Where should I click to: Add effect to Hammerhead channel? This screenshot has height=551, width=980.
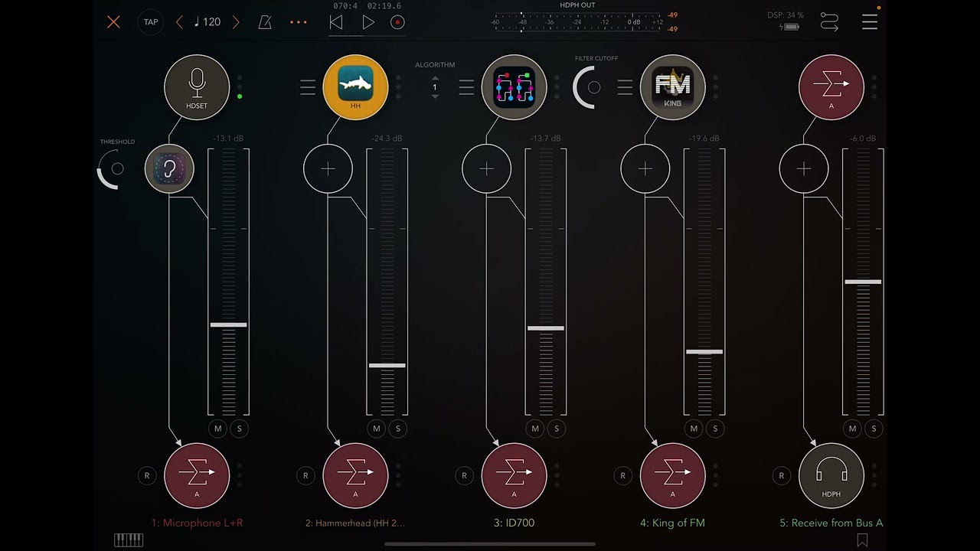pyautogui.click(x=328, y=168)
